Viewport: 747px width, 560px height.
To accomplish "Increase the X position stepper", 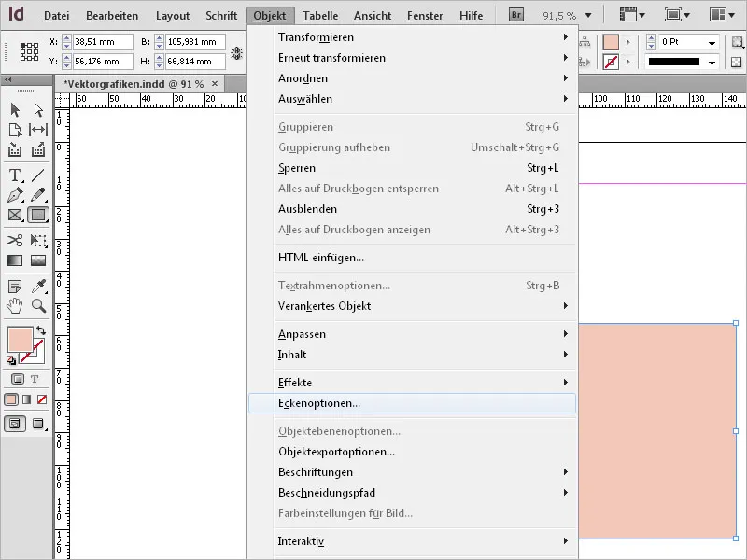I will [x=66, y=38].
